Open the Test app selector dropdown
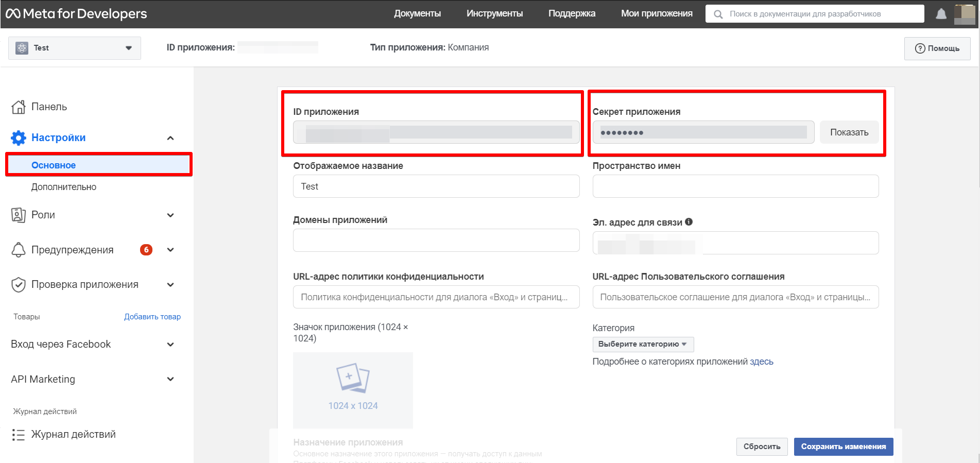Image resolution: width=980 pixels, height=463 pixels. (x=75, y=48)
